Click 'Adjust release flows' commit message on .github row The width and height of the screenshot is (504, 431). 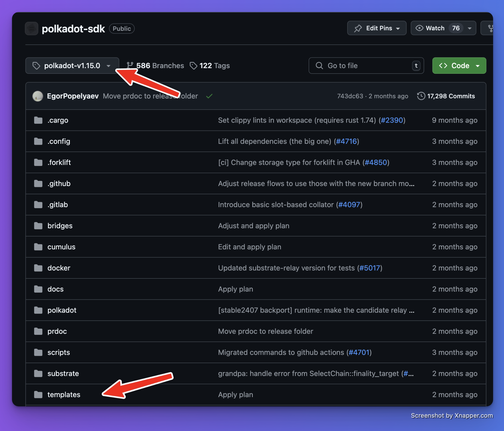(x=316, y=184)
